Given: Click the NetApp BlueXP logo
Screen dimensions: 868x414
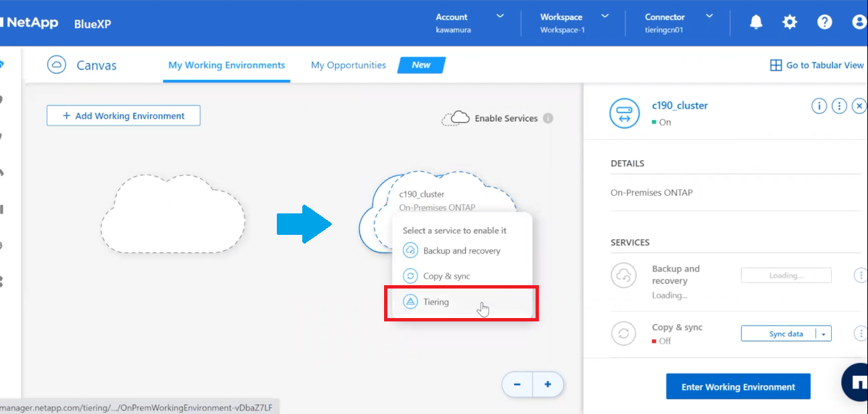Looking at the screenshot, I should click(x=56, y=23).
